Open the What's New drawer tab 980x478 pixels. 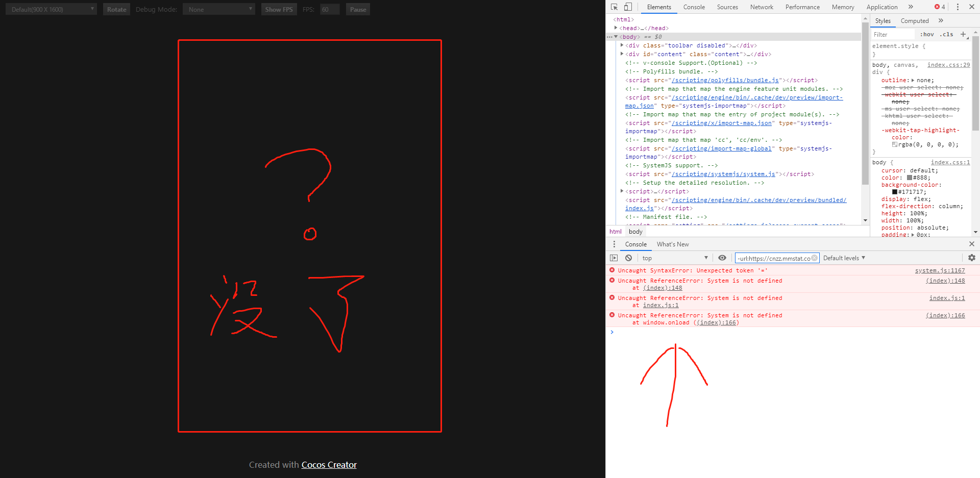pos(673,244)
